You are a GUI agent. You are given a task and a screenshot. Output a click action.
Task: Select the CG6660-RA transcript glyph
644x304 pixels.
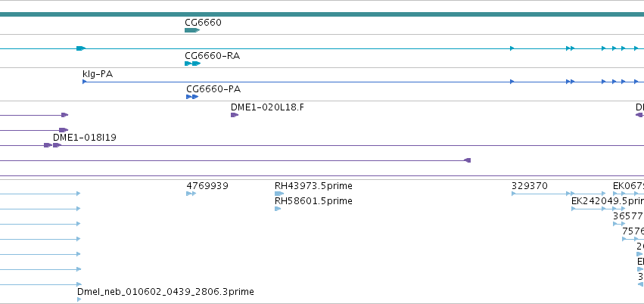pos(193,64)
